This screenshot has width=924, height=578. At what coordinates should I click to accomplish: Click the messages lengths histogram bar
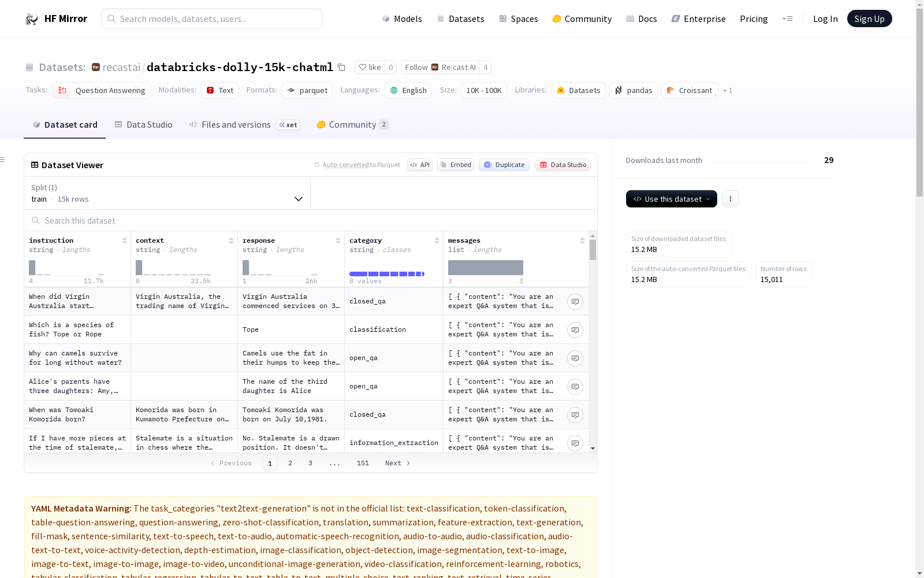coord(486,268)
